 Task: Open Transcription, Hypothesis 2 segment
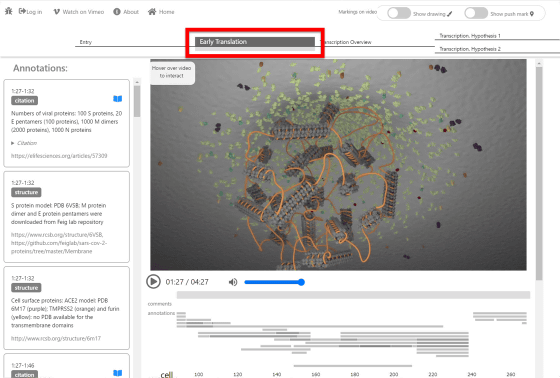pyautogui.click(x=470, y=49)
